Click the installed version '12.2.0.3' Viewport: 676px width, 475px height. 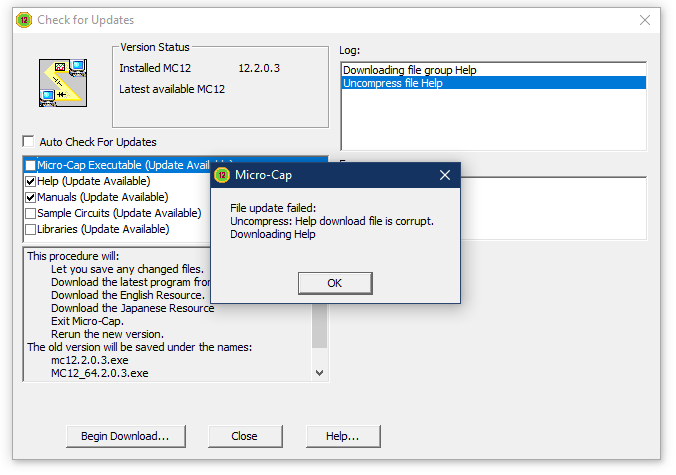[x=259, y=68]
